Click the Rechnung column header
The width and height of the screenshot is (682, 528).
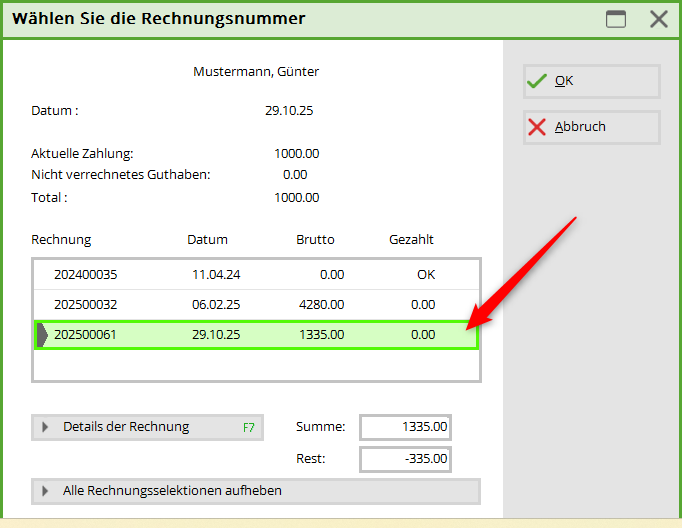(61, 240)
